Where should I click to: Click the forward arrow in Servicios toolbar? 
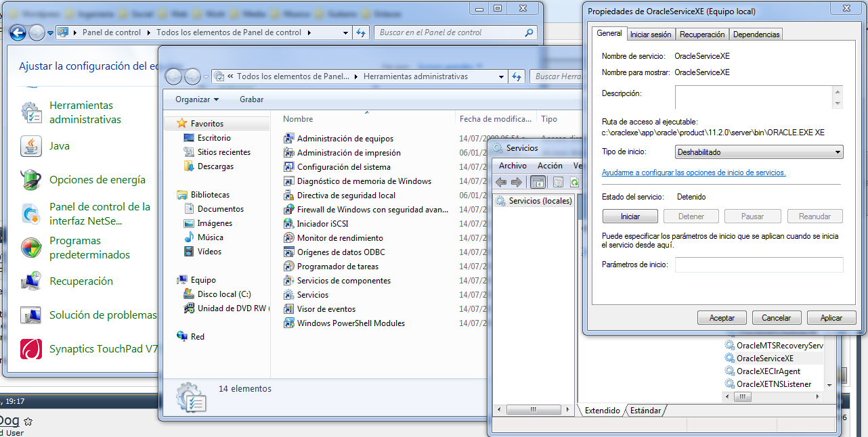coord(516,182)
